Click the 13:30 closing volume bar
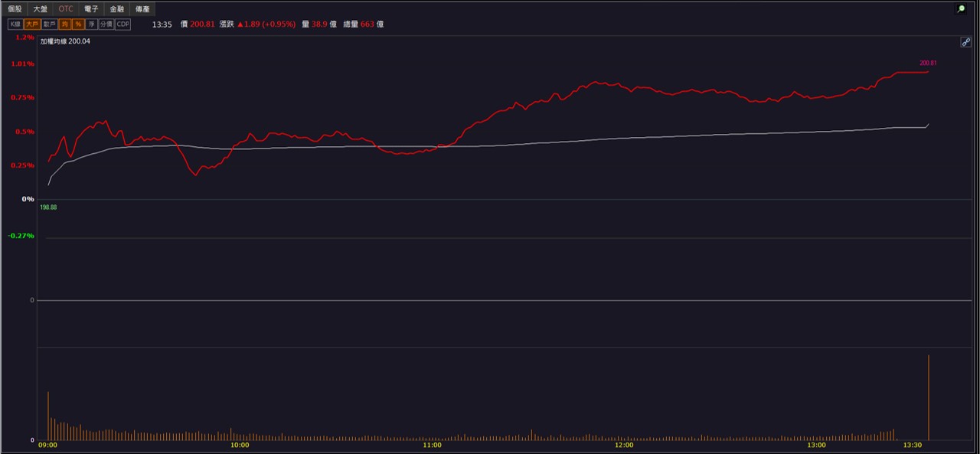Viewport: 980px width, 454px height. coord(929,397)
